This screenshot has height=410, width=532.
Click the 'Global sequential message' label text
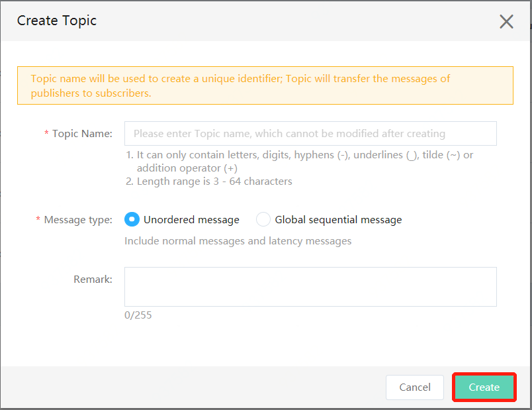pos(338,220)
